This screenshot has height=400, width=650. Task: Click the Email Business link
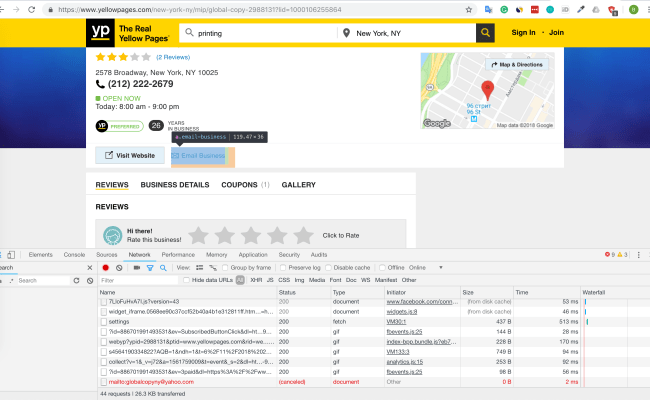click(x=198, y=155)
